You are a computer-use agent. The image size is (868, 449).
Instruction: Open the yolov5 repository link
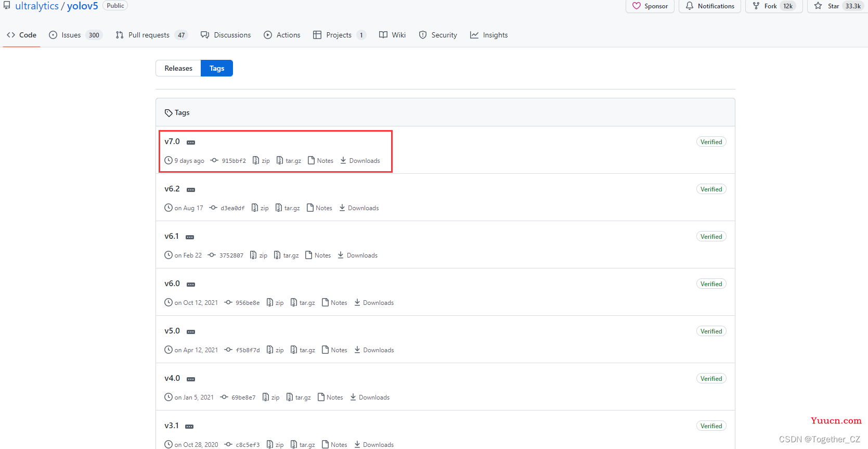pos(82,6)
